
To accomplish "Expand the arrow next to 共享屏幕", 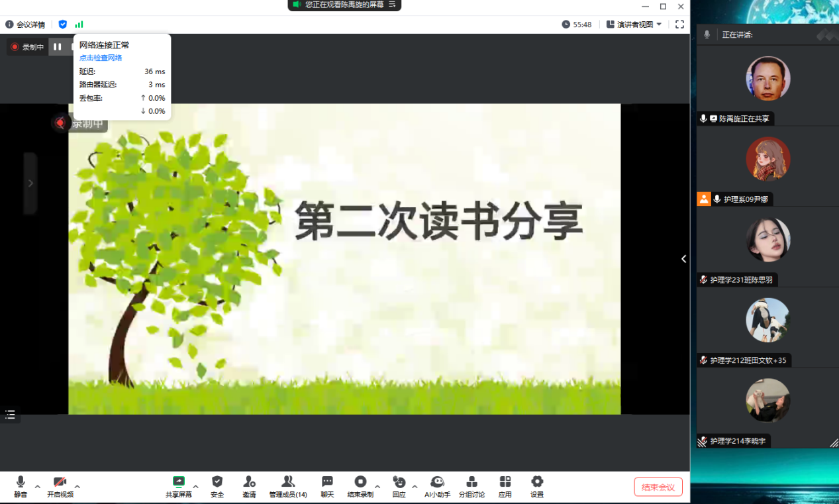I will pos(195,486).
